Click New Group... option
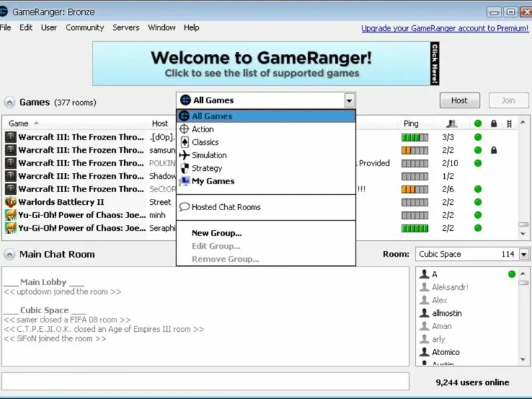 [265, 233]
